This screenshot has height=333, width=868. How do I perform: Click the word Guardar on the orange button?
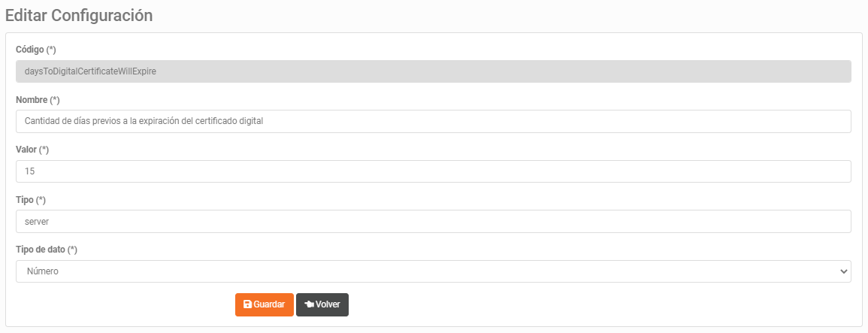click(270, 304)
